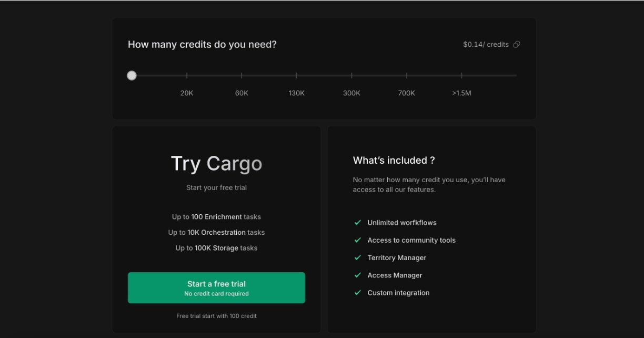Click the credits slider handle
The height and width of the screenshot is (338, 644).
(132, 76)
